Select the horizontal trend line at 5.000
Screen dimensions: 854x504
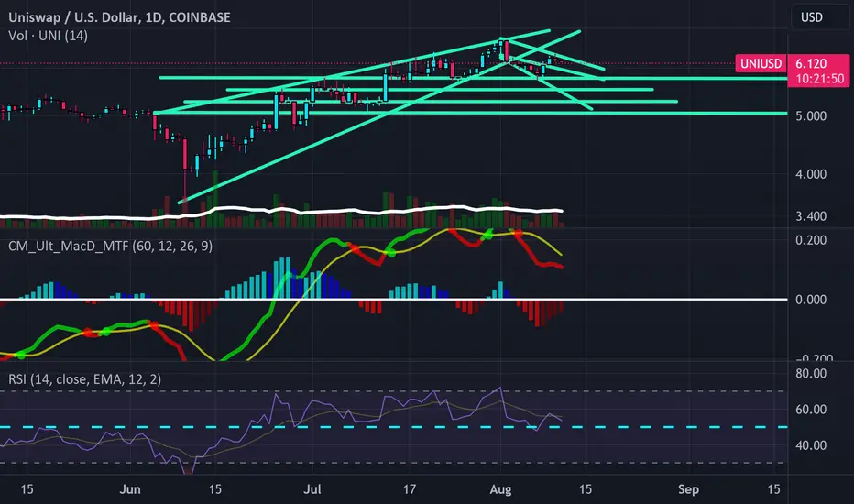(470, 113)
